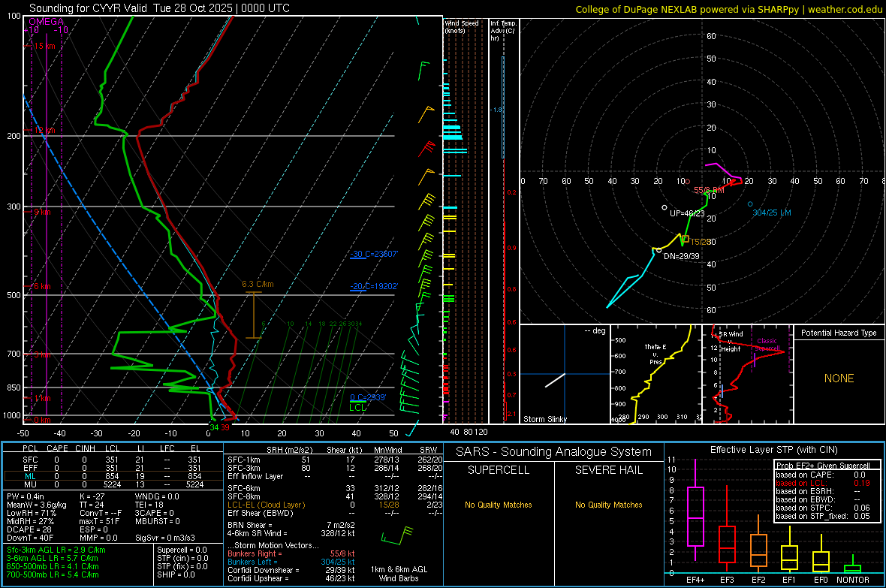Click the '0 C=2939'' freezing level label
Screen dimensions: 886x588
(368, 397)
